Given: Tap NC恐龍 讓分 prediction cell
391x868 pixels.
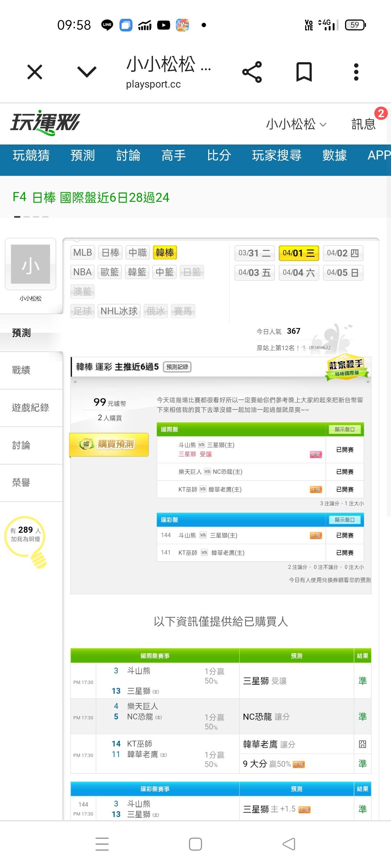Looking at the screenshot, I should click(x=297, y=716).
